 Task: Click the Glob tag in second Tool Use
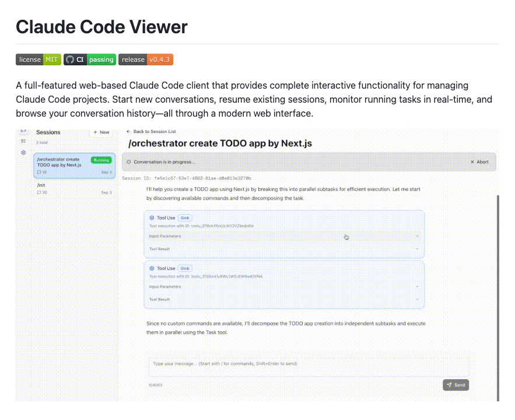coord(185,268)
